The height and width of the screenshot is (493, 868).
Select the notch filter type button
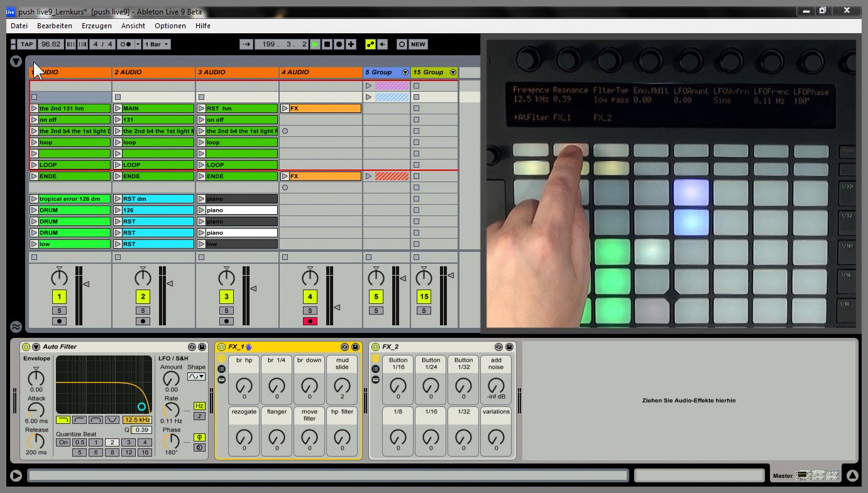coord(112,420)
